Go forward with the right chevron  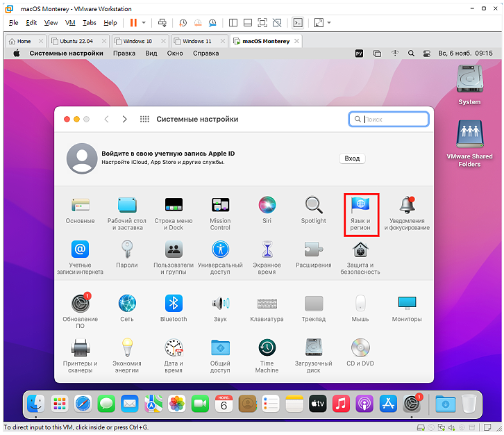point(125,119)
